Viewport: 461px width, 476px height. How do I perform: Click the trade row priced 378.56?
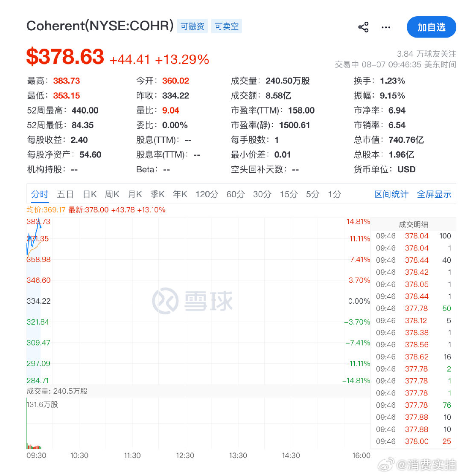[413, 345]
